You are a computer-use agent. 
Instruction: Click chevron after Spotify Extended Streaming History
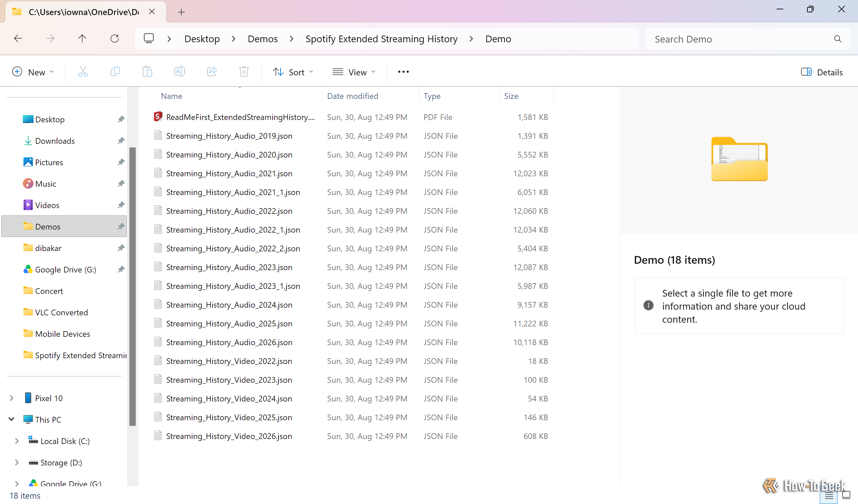[471, 39]
